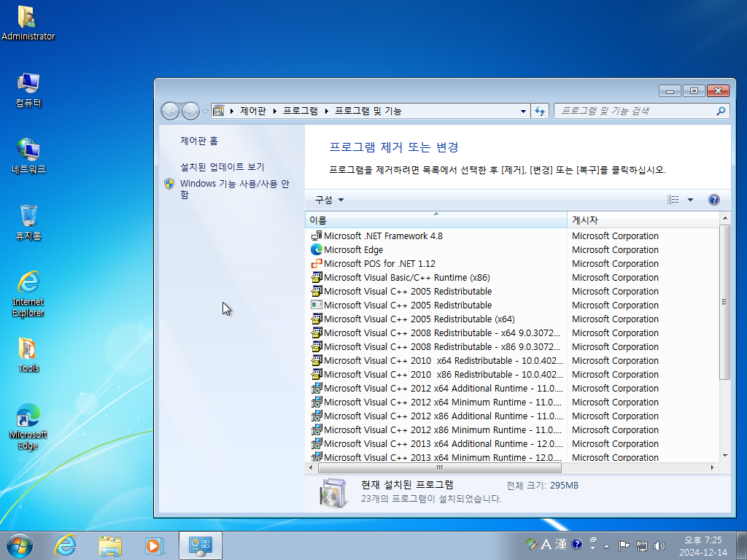Select Visual C++ 2008 Redistributable x86 entry
Viewport: 747px width, 560px height.
click(x=436, y=346)
